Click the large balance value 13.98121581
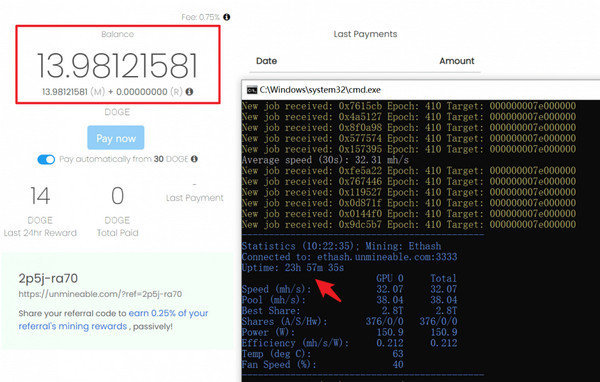Screen dimensions: 600x382 tap(117, 66)
